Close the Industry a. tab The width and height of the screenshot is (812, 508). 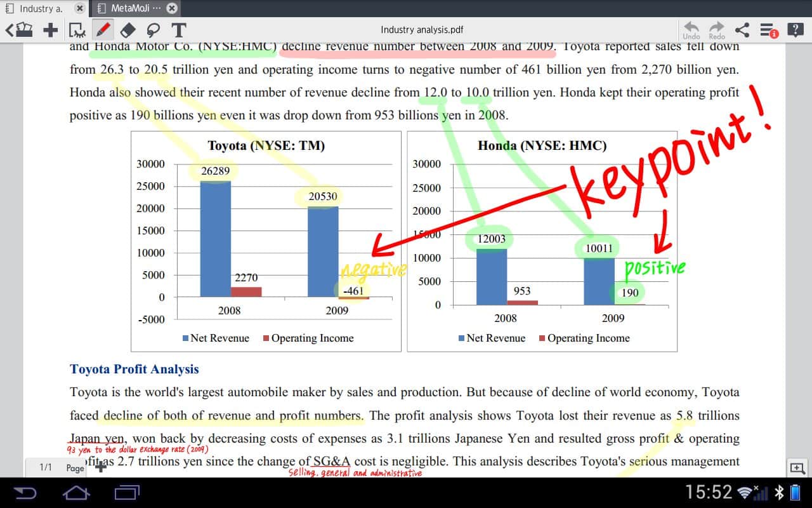[79, 8]
